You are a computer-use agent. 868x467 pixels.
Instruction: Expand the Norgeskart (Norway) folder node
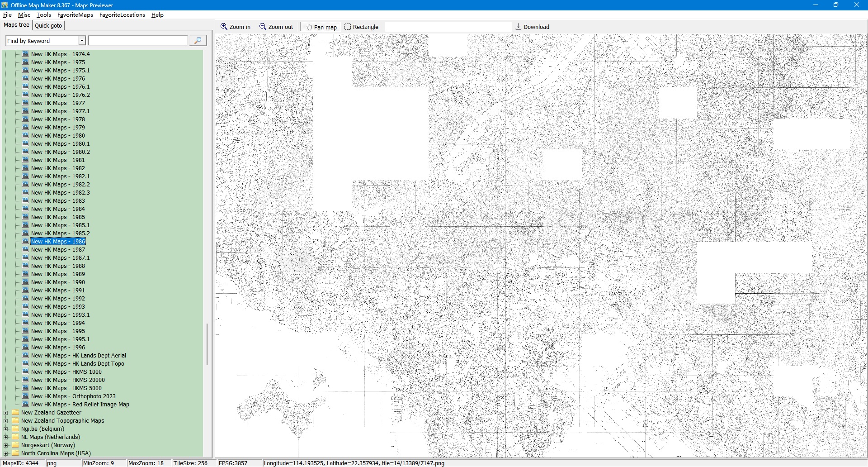tap(5, 445)
